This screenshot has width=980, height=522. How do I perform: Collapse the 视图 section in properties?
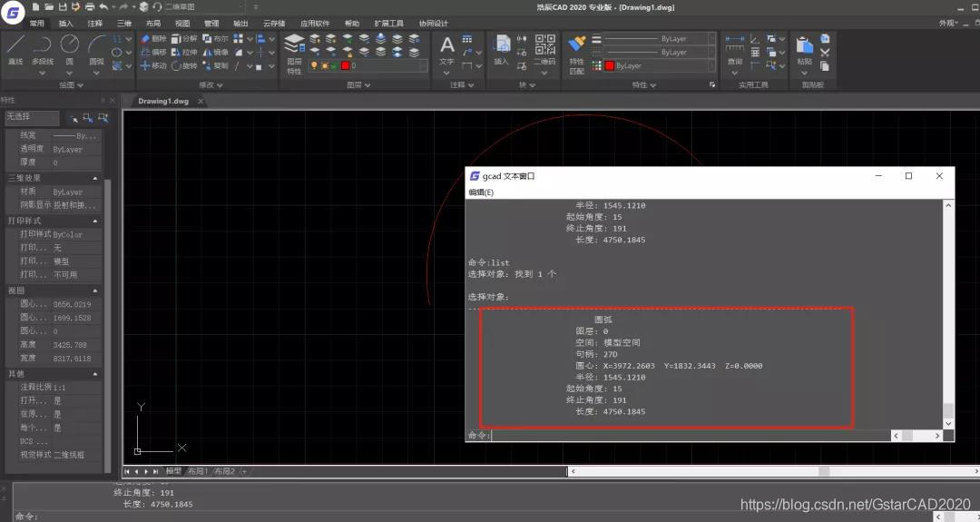(x=95, y=291)
